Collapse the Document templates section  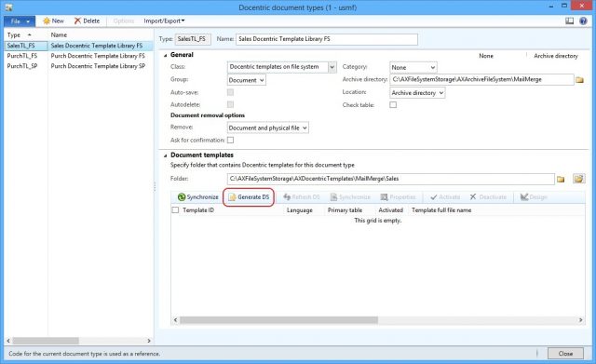(166, 155)
